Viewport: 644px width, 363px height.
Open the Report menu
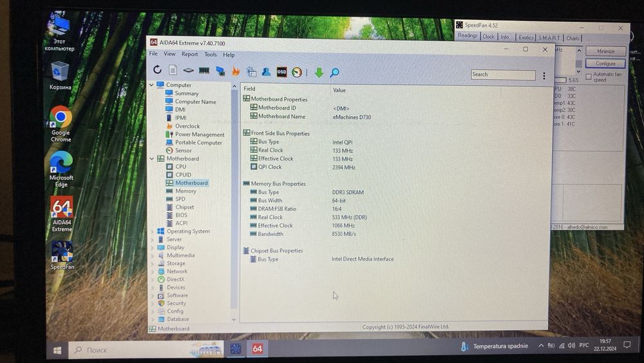[x=189, y=54]
